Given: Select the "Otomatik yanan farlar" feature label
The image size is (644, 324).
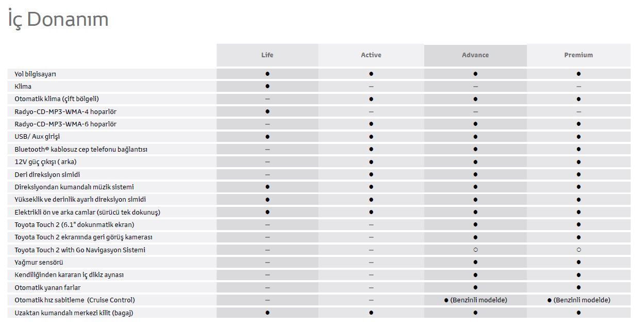Looking at the screenshot, I should pyautogui.click(x=47, y=288).
